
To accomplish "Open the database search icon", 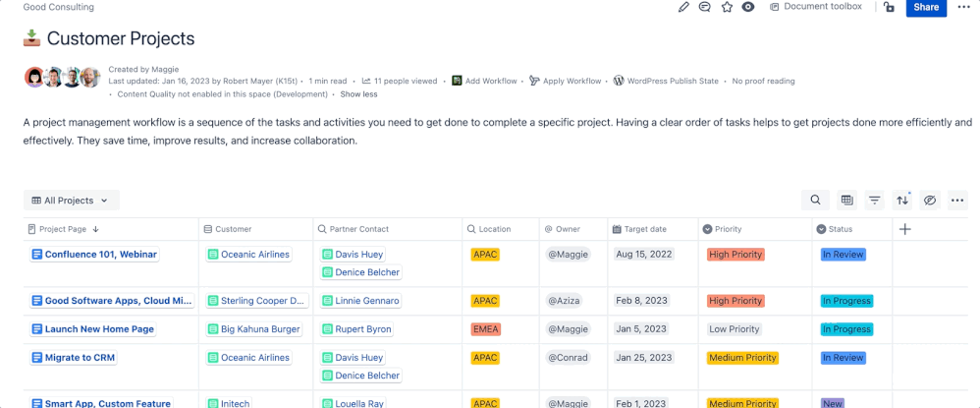I will point(816,201).
